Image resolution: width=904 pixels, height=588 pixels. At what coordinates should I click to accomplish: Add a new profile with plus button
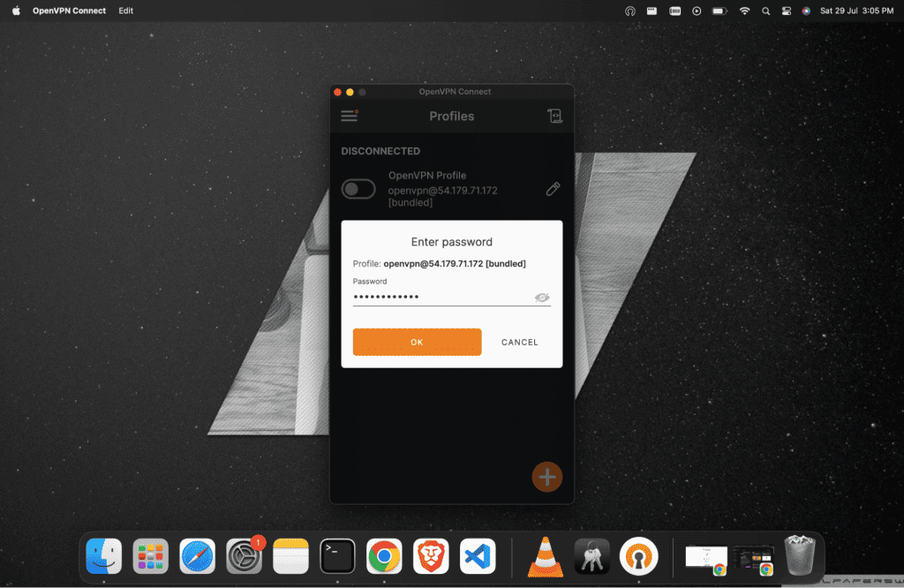tap(547, 477)
